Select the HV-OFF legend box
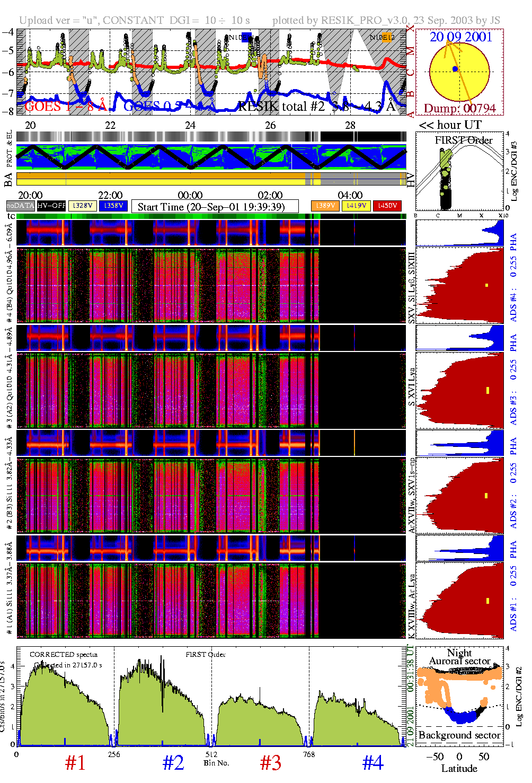The width and height of the screenshot is (532, 783). coord(51,206)
